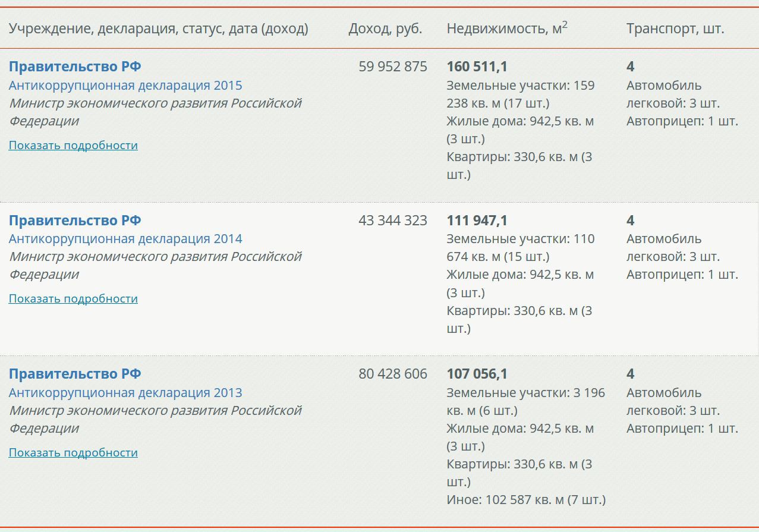
Task: Click the header Учреждение, декларация, статус, дата
Action: click(159, 29)
